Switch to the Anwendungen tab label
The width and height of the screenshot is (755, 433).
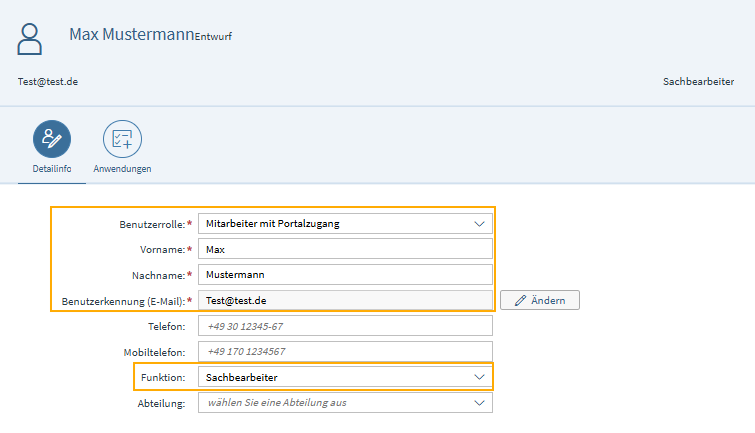(x=122, y=169)
